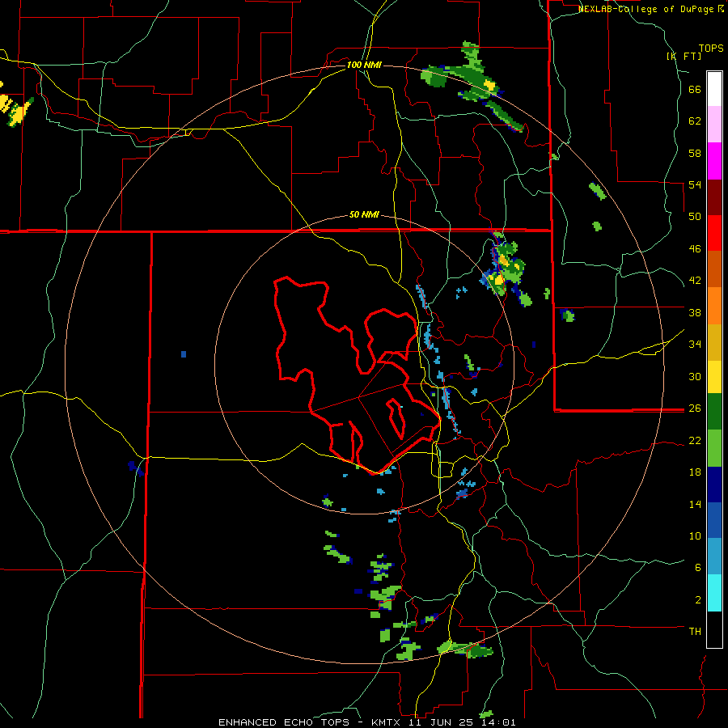Select the navy blue legend swatch
Viewport: 728px width, 728px height.
click(x=714, y=485)
